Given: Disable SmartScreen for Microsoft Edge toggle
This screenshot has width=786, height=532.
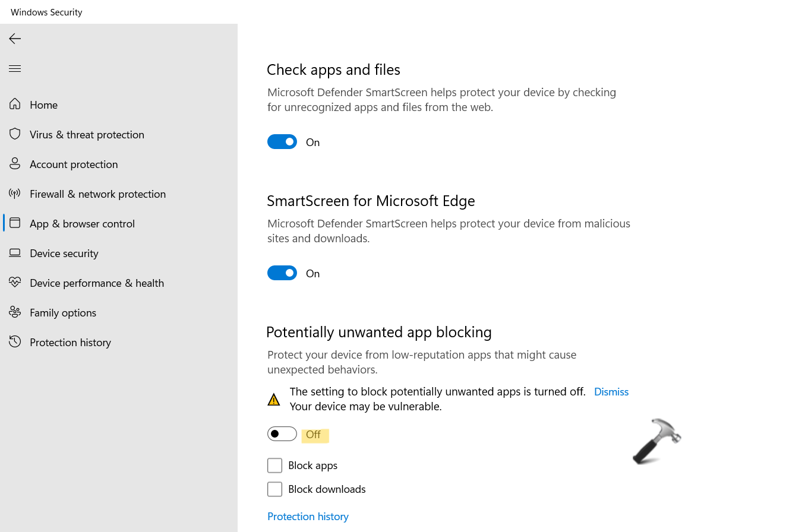Looking at the screenshot, I should point(282,273).
